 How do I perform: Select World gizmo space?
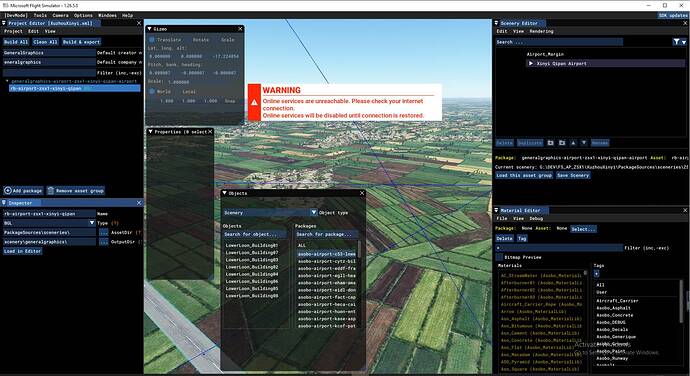tap(160, 92)
